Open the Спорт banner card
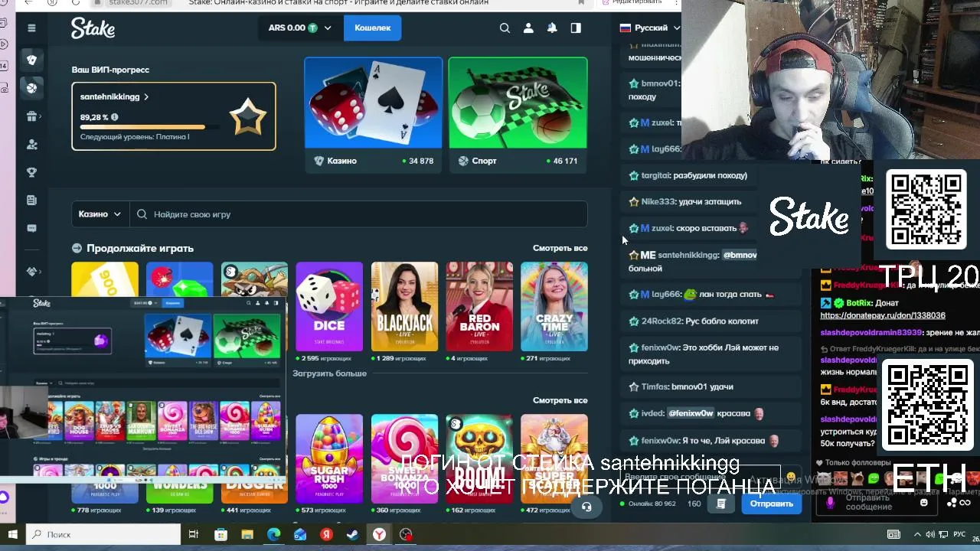The width and height of the screenshot is (980, 551). [518, 114]
